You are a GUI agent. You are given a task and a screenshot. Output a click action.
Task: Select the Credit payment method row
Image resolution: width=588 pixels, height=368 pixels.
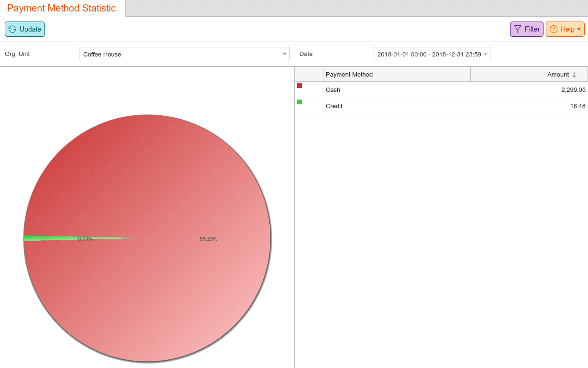coord(441,106)
